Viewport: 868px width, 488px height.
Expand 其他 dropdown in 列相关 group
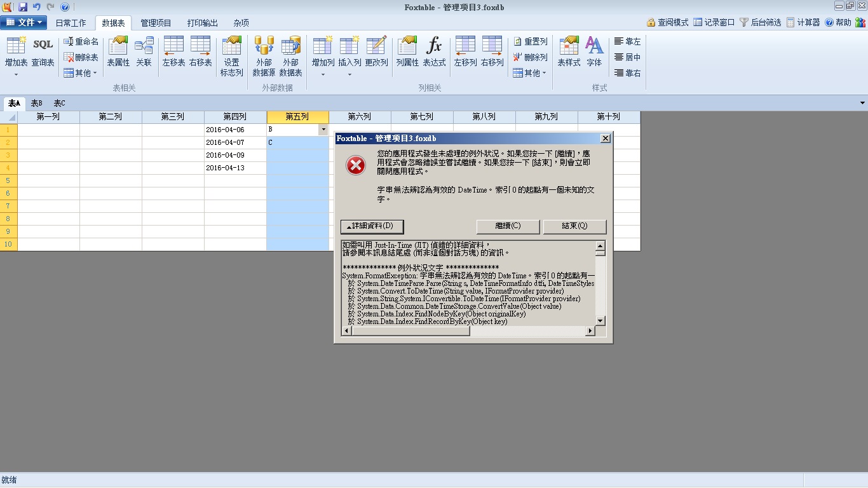pyautogui.click(x=529, y=73)
